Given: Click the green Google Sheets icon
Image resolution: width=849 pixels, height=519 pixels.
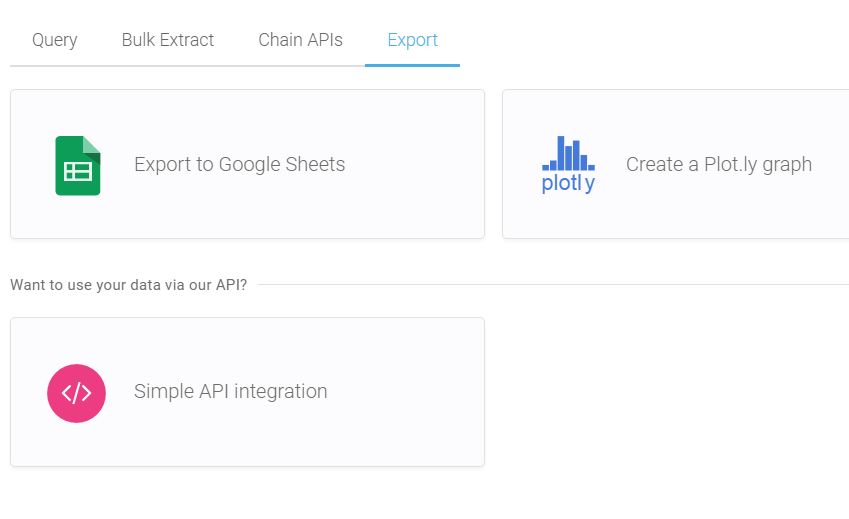Looking at the screenshot, I should click(78, 166).
